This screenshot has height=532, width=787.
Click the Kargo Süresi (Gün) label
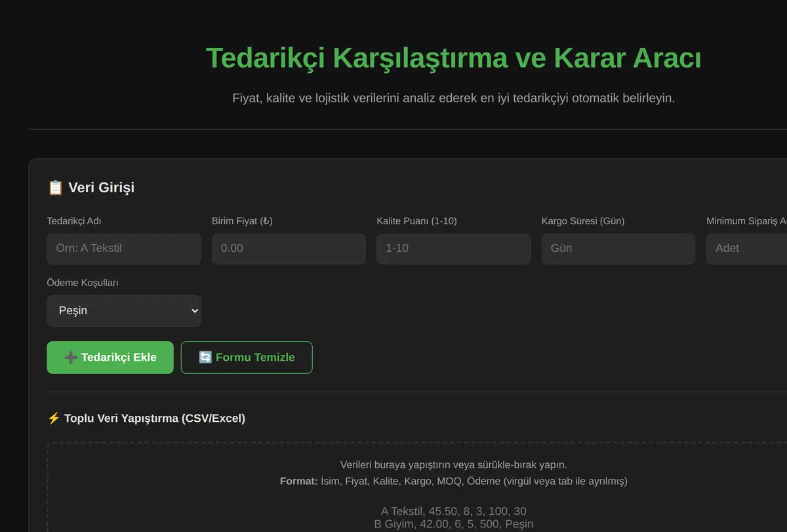583,221
